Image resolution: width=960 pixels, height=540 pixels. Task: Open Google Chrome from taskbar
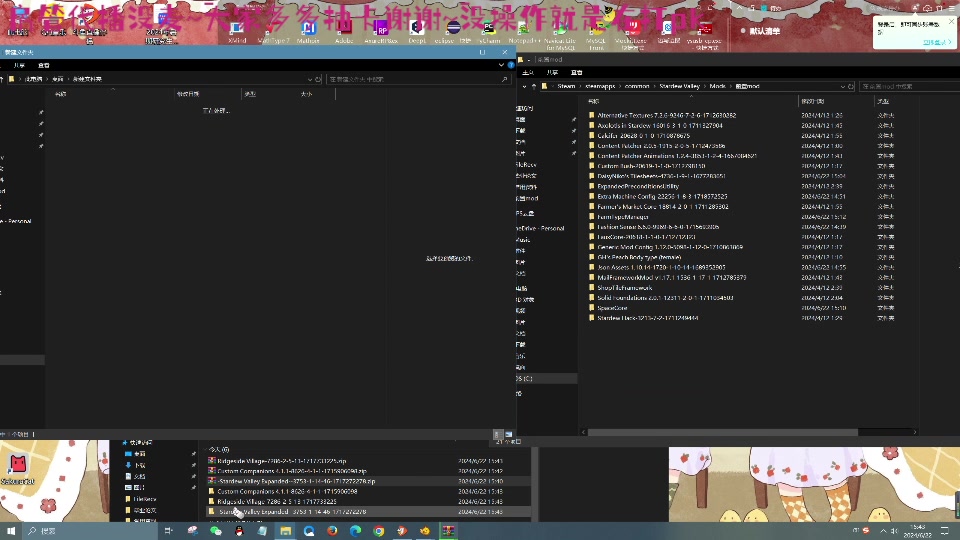point(378,531)
